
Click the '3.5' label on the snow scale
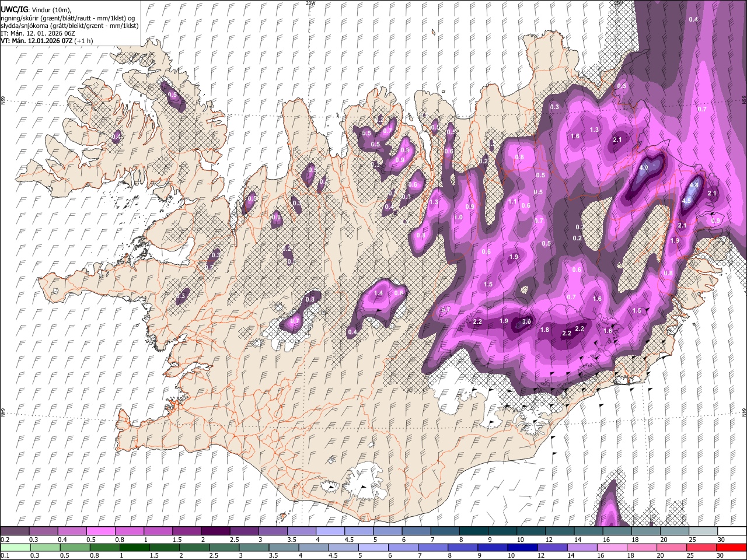pos(291,540)
